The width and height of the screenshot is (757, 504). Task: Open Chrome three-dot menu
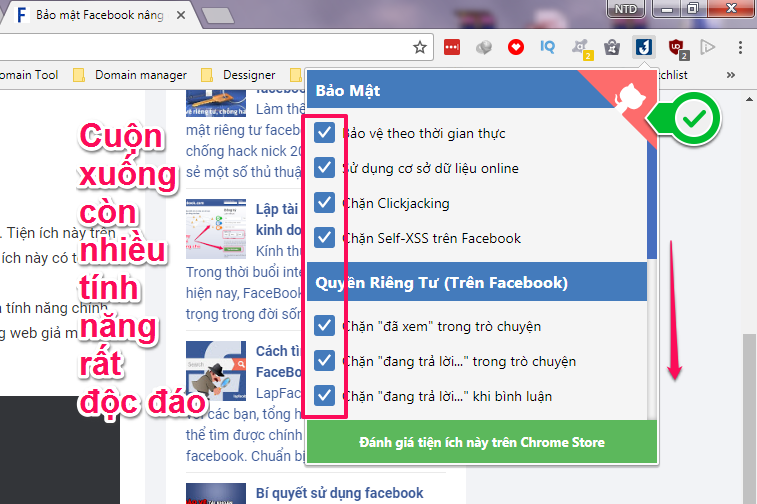740,47
